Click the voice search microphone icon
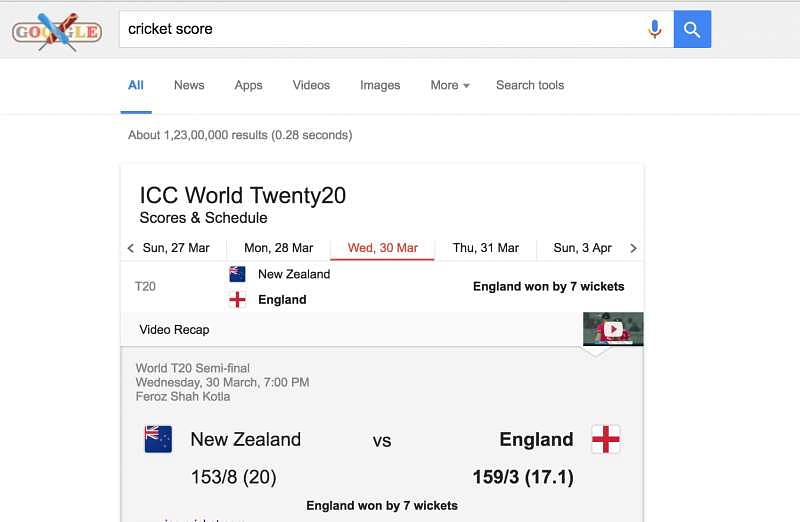The image size is (800, 522). pos(655,29)
